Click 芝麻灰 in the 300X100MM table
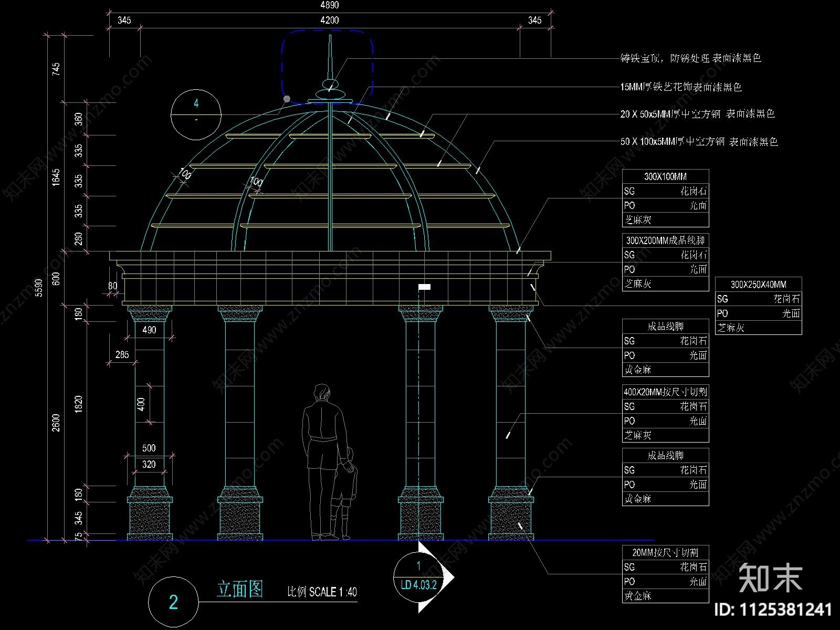Viewport: 840px width, 630px height. click(638, 220)
